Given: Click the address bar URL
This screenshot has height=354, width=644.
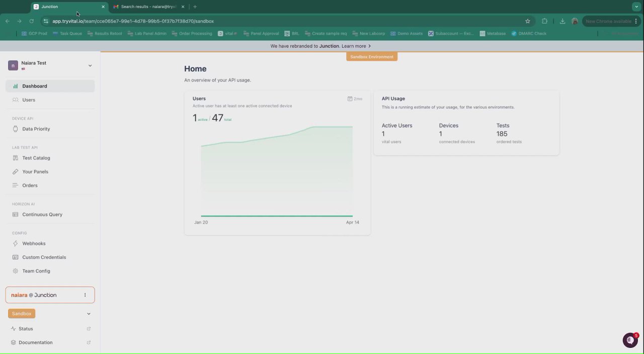Looking at the screenshot, I should pos(133,21).
